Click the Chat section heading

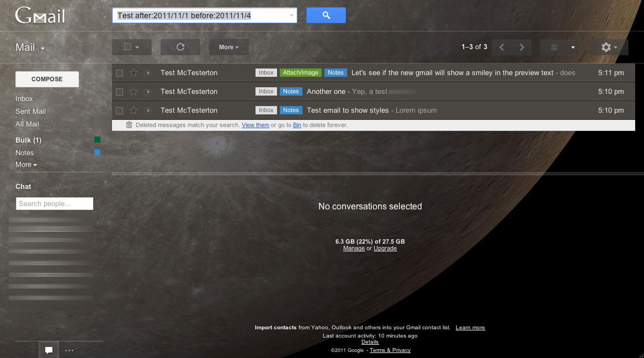(x=23, y=187)
